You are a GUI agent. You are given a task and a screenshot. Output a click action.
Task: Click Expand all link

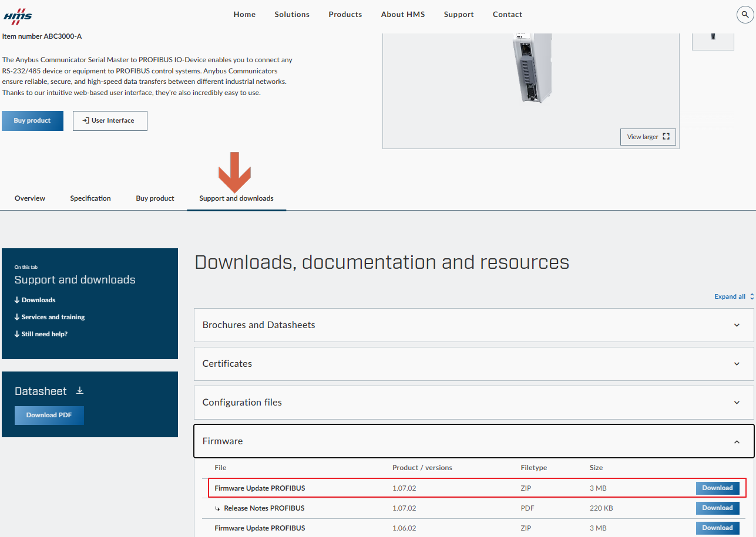[734, 297]
